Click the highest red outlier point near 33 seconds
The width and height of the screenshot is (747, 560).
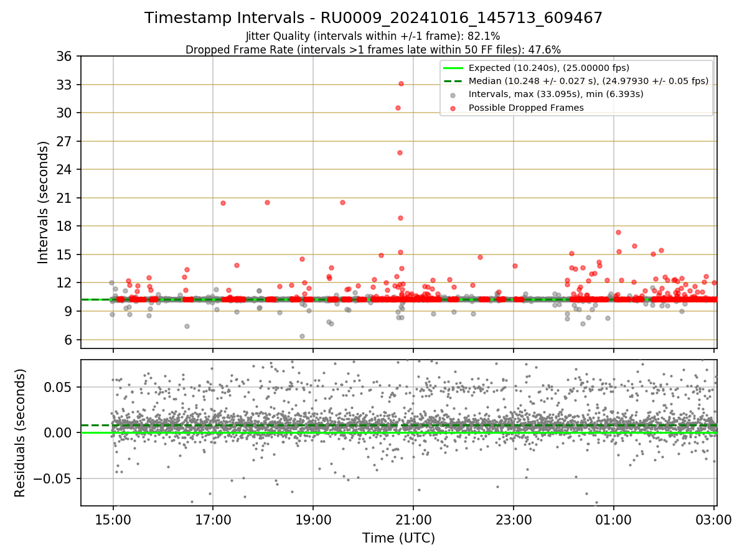pyautogui.click(x=401, y=83)
